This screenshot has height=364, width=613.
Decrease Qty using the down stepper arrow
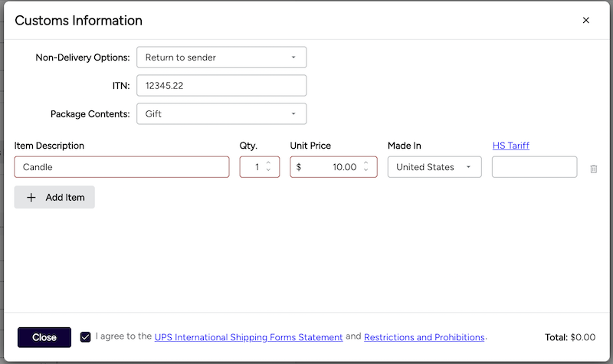[268, 171]
